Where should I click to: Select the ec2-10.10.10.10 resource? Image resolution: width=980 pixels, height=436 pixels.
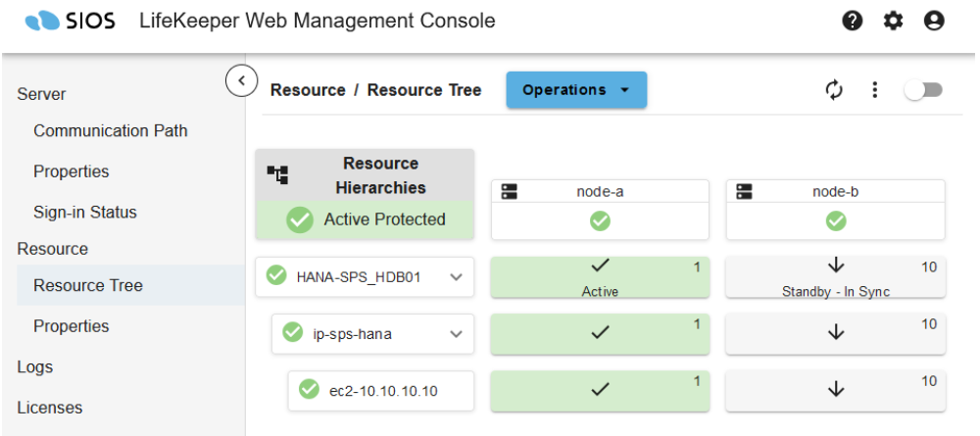tap(382, 391)
